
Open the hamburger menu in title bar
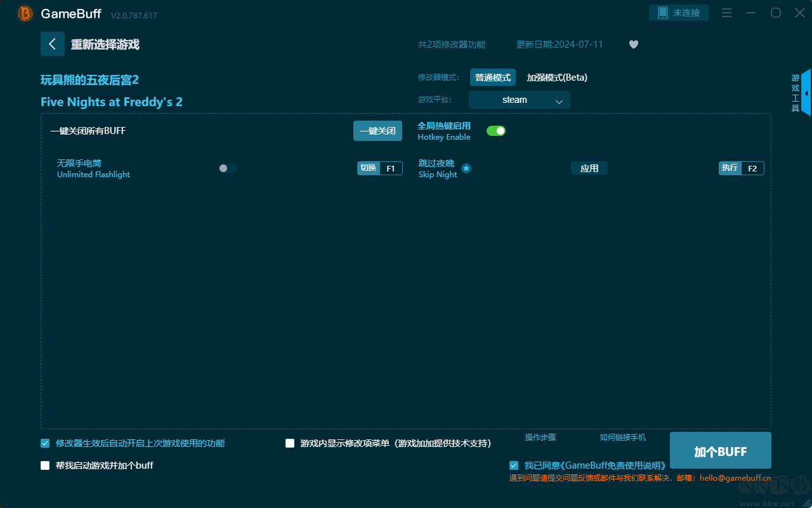click(x=727, y=13)
